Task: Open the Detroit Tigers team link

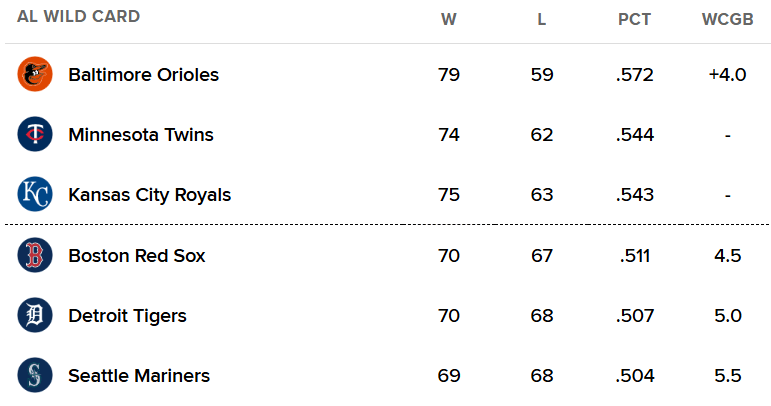Action: [x=127, y=316]
